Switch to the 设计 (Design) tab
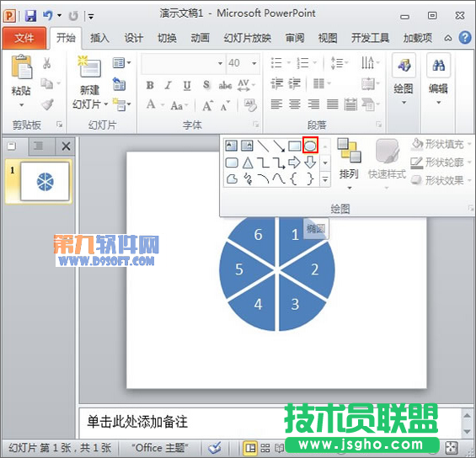The width and height of the screenshot is (476, 458). [133, 38]
